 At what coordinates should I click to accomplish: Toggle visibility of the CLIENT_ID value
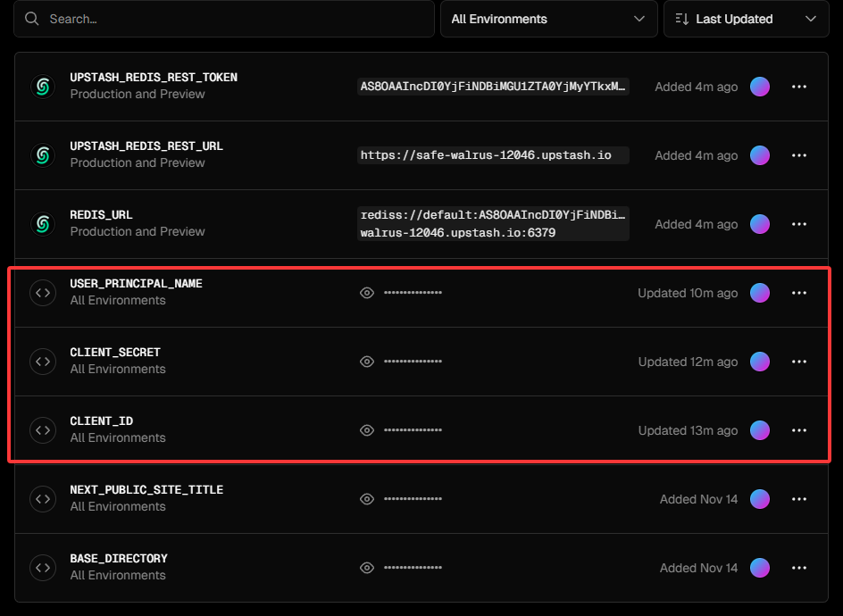(367, 430)
